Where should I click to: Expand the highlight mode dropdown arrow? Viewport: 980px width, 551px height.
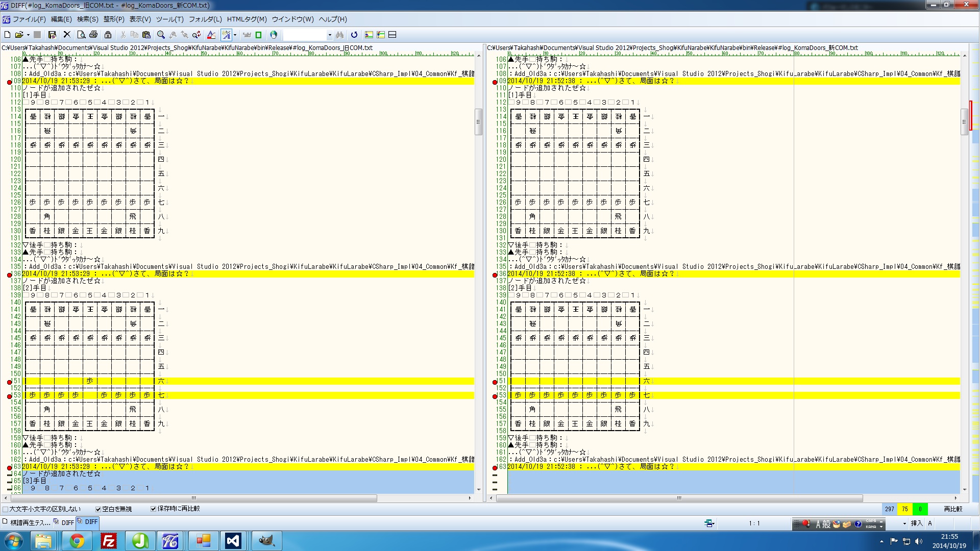pos(235,35)
